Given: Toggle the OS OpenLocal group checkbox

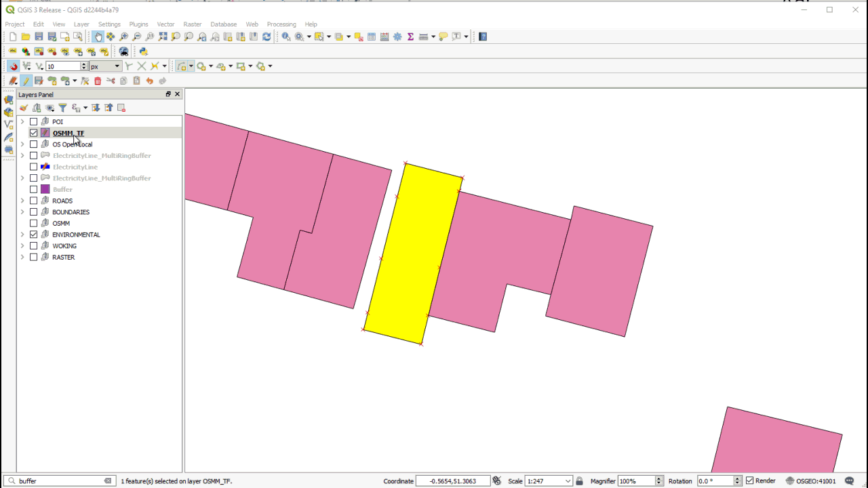Looking at the screenshot, I should (33, 144).
